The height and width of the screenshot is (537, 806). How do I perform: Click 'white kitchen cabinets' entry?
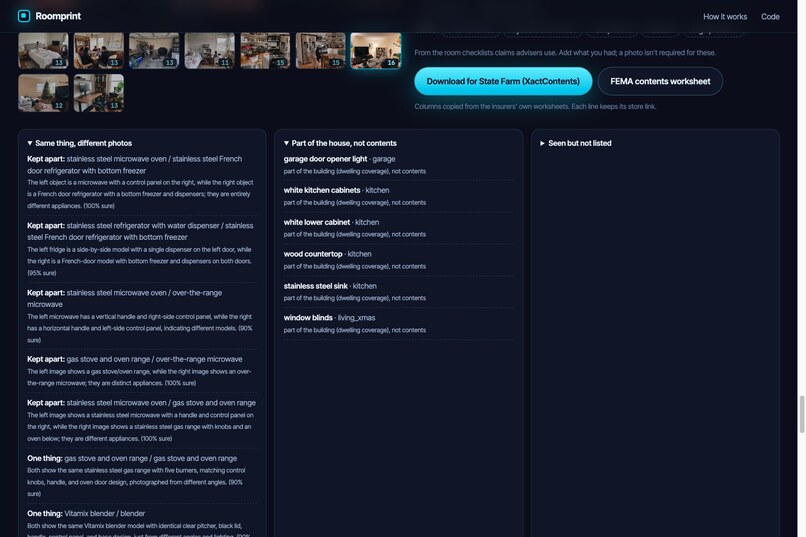398,196
